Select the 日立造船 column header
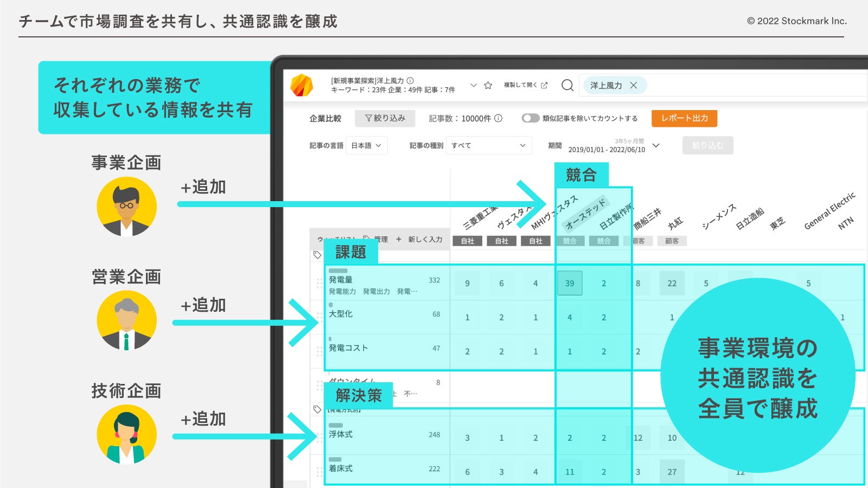868x488 pixels. [x=750, y=219]
